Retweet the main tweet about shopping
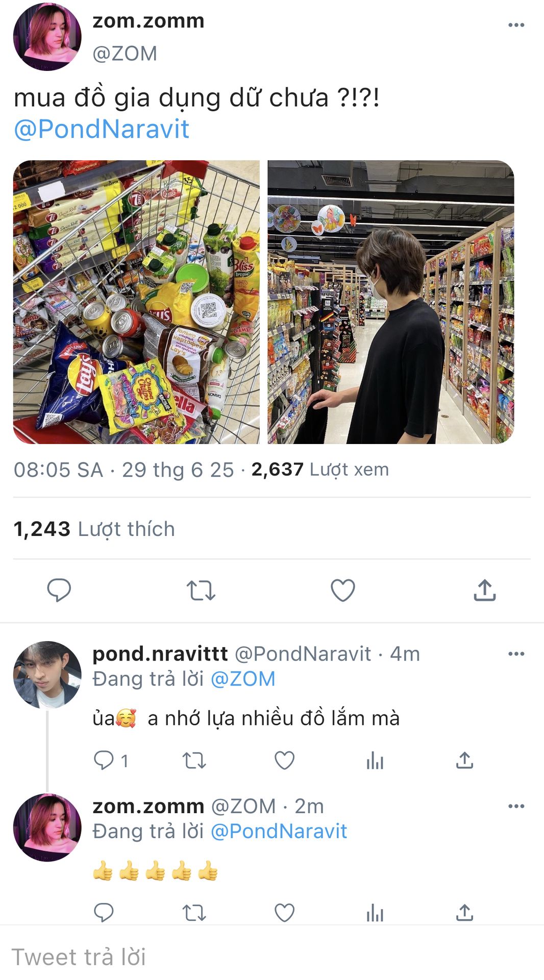This screenshot has height=980, width=544. 201,591
